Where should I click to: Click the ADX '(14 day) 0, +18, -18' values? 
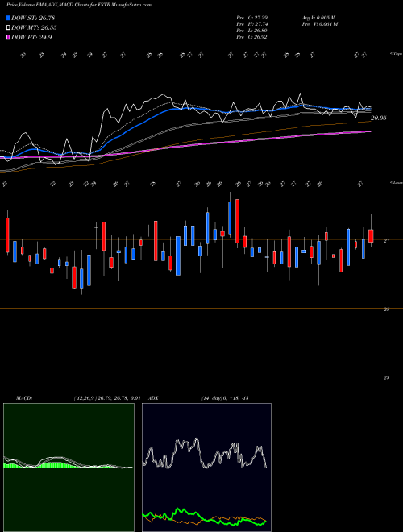(225, 398)
